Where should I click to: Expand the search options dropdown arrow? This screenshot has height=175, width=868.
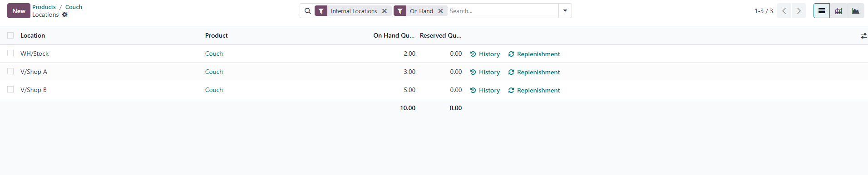pyautogui.click(x=565, y=11)
